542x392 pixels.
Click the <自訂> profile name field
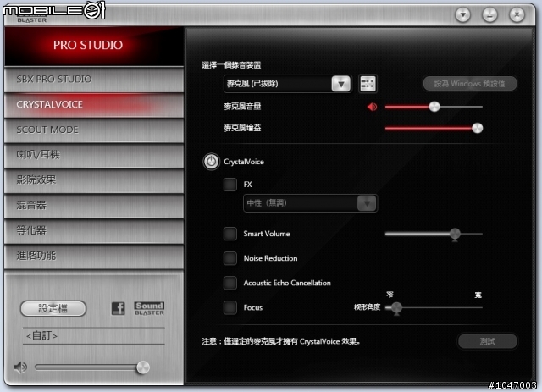tap(93, 336)
